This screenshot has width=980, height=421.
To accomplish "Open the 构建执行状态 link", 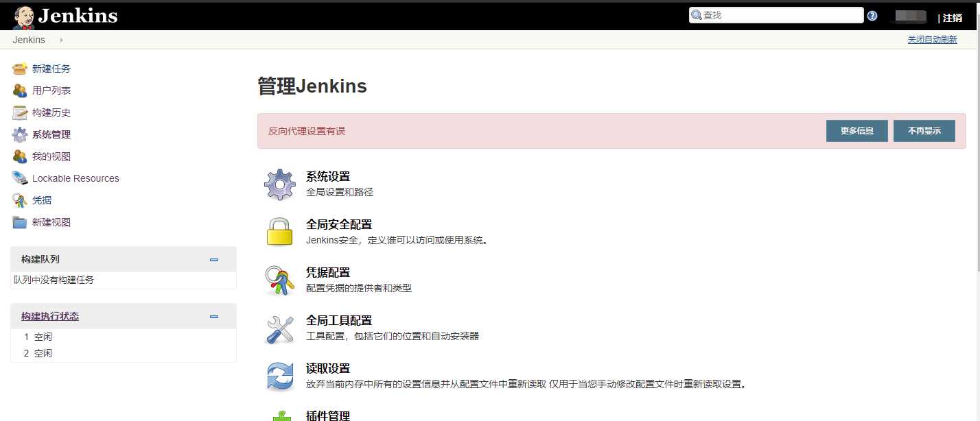I will pos(50,317).
